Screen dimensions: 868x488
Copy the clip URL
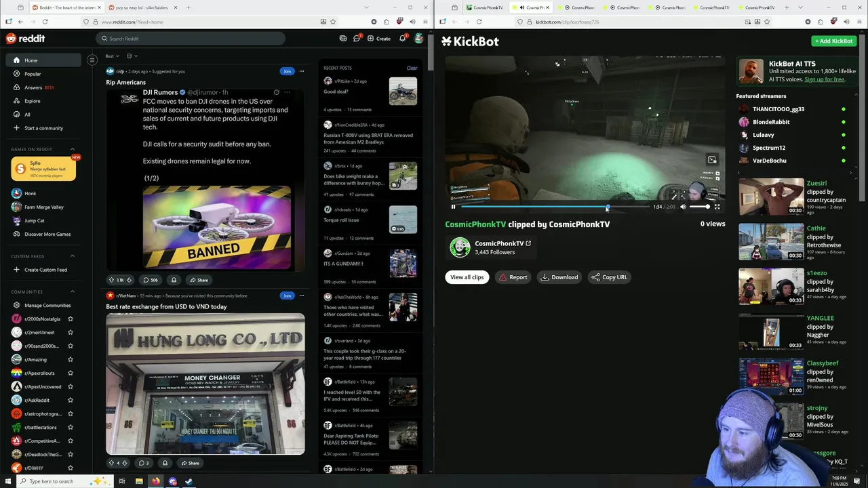coord(609,277)
